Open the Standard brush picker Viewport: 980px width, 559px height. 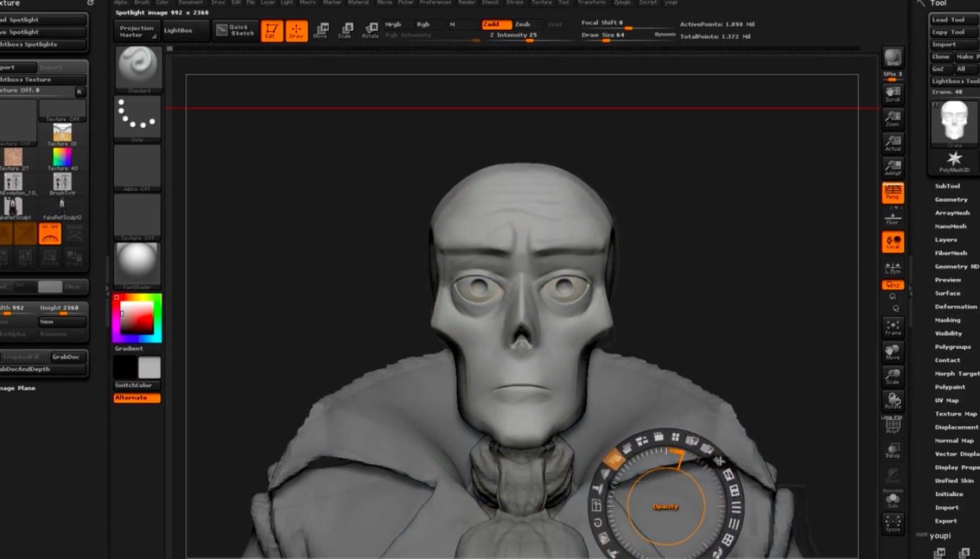click(138, 69)
